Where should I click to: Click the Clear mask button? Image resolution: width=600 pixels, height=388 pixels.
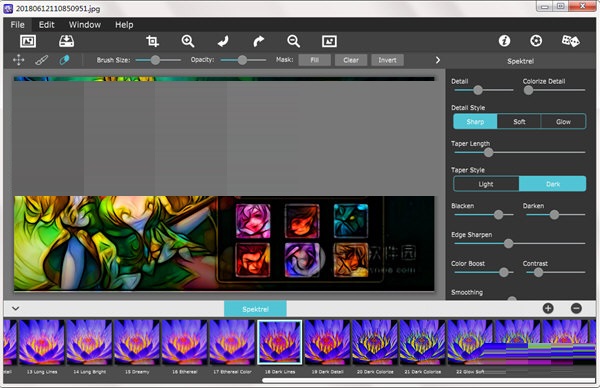point(351,60)
